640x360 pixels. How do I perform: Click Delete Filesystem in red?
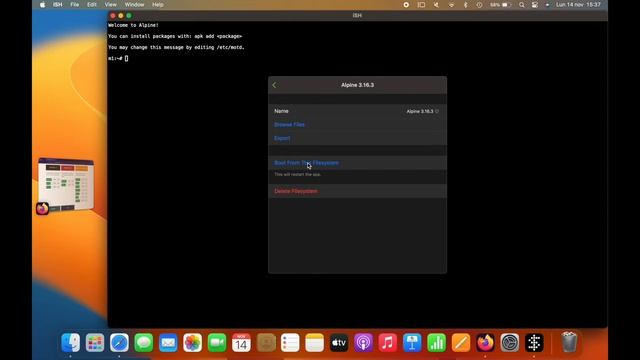click(x=296, y=191)
